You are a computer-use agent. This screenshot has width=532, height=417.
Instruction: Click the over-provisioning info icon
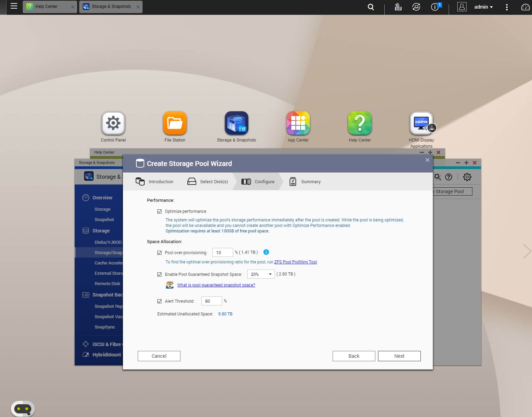(266, 252)
